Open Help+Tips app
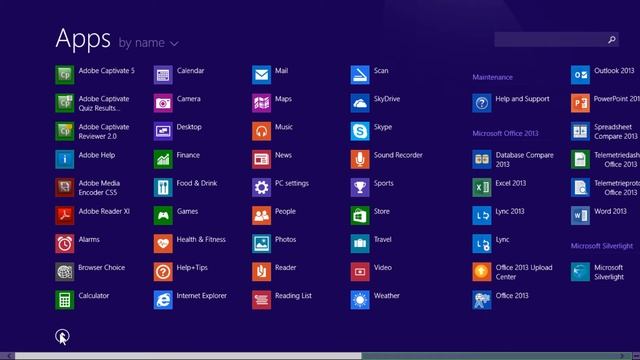Screen dimensions: 640x360 (x=181, y=272)
